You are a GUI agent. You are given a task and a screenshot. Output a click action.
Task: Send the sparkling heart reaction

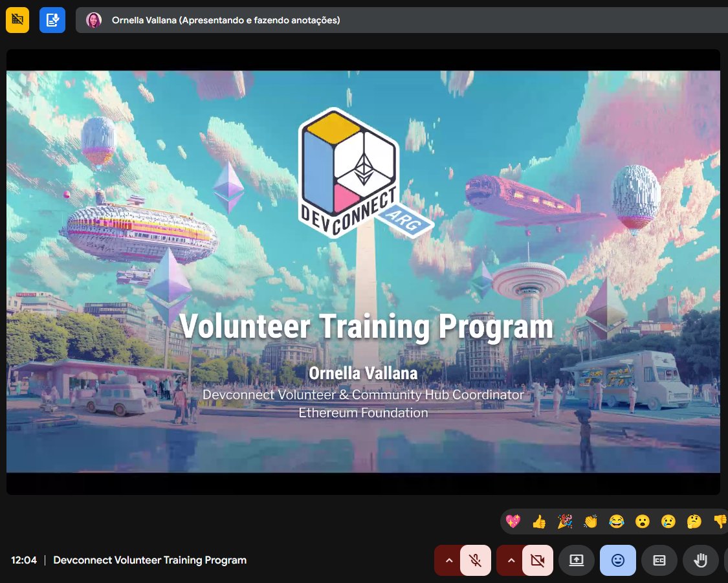(x=513, y=522)
